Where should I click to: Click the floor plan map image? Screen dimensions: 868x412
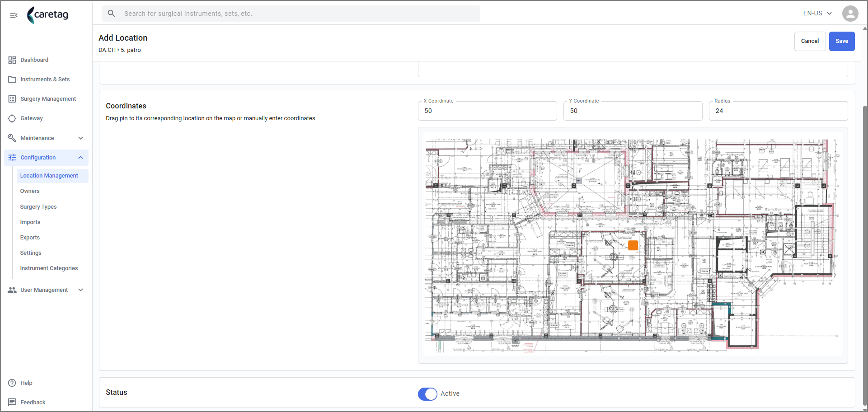[633, 245]
